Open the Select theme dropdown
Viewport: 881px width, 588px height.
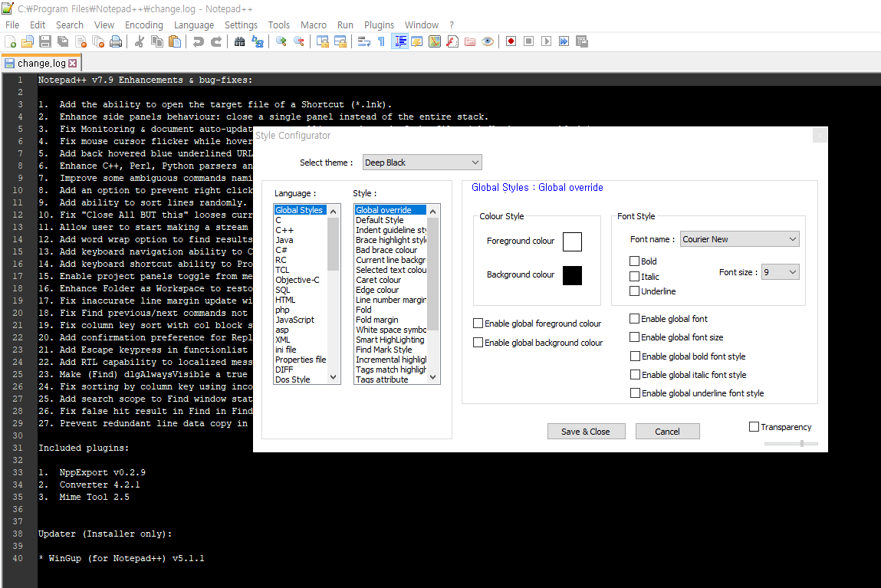tap(422, 163)
